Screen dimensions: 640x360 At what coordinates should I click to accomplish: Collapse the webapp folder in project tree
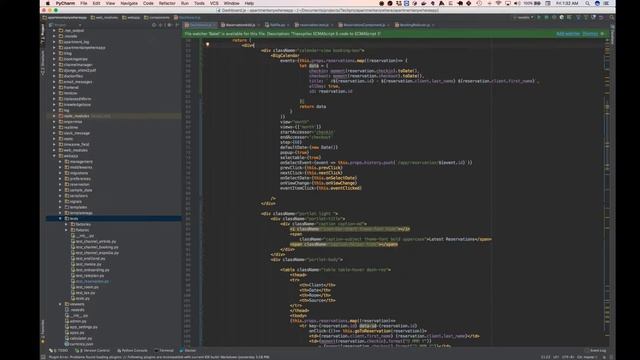click(x=54, y=156)
